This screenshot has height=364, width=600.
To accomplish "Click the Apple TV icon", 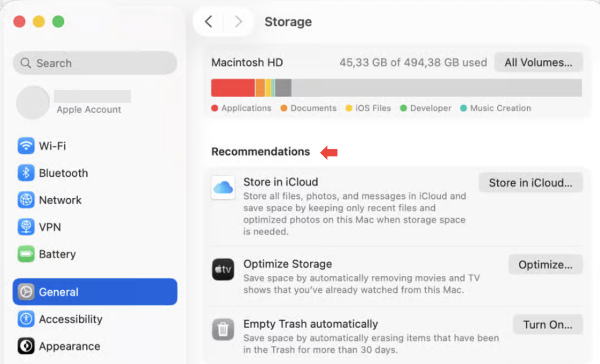I will click(223, 269).
